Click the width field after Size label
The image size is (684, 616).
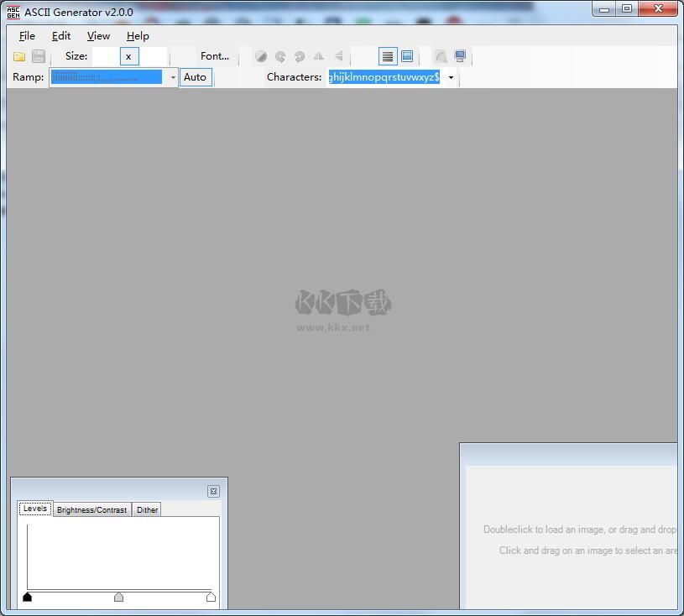[104, 56]
